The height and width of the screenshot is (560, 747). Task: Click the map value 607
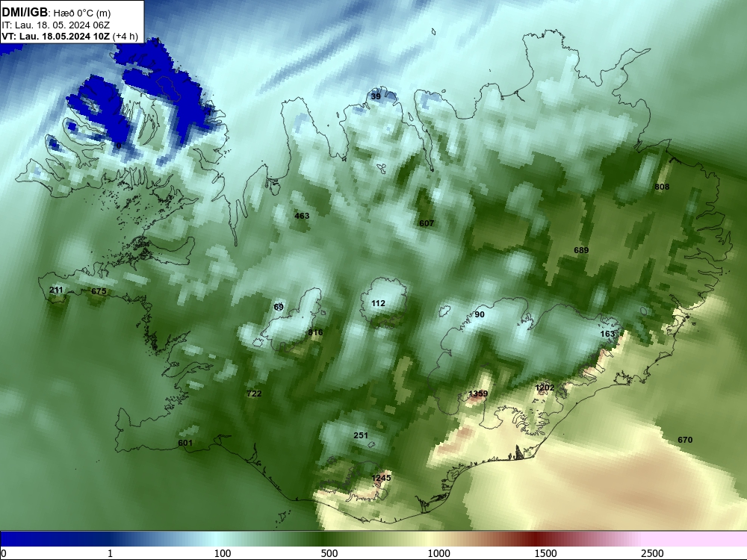click(427, 223)
